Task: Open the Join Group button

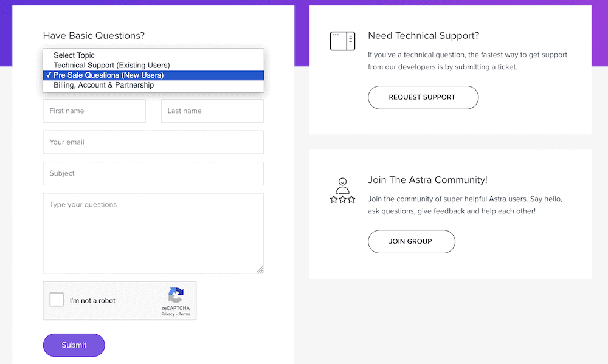Action: 412,241
